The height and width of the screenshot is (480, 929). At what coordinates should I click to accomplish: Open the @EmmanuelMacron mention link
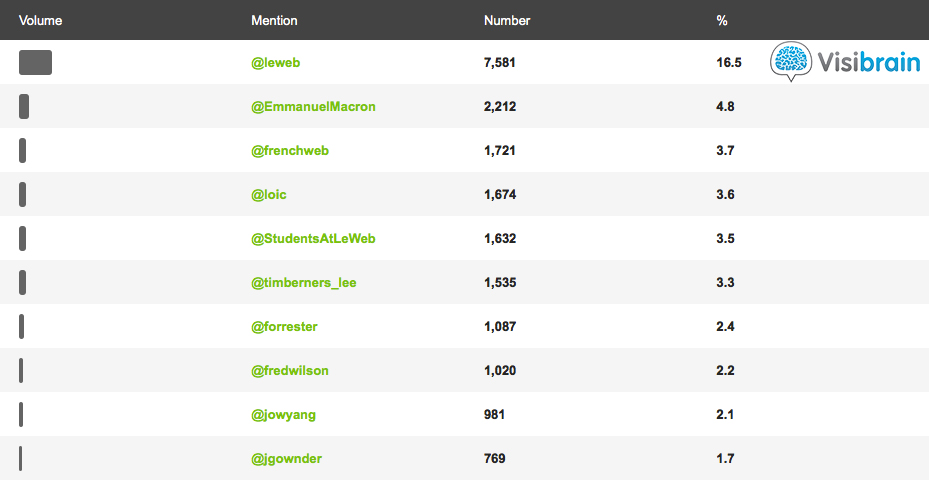tap(313, 107)
